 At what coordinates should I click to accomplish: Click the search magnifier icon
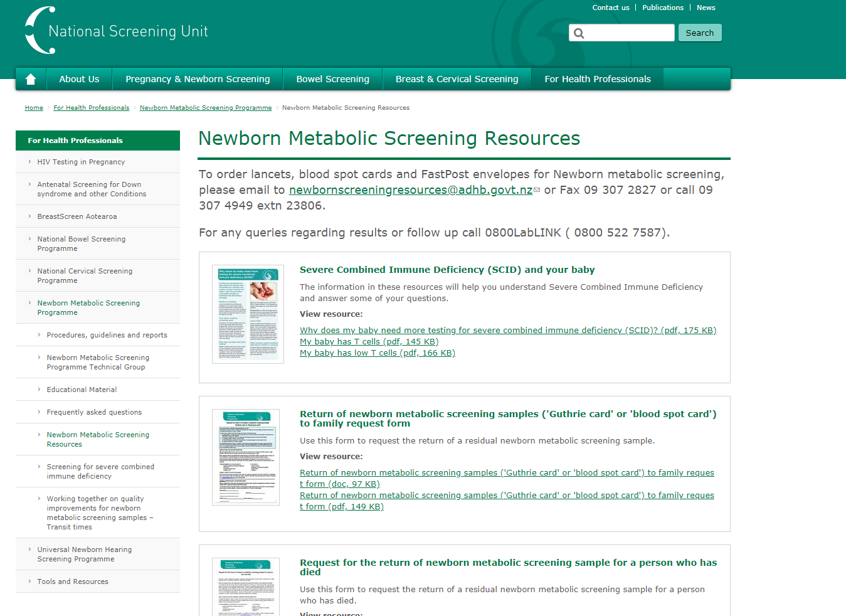(x=579, y=32)
